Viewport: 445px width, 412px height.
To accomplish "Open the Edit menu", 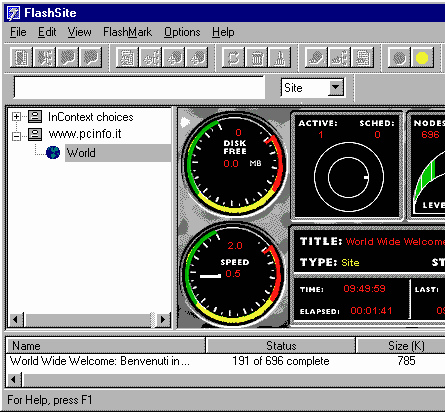I will pos(47,32).
